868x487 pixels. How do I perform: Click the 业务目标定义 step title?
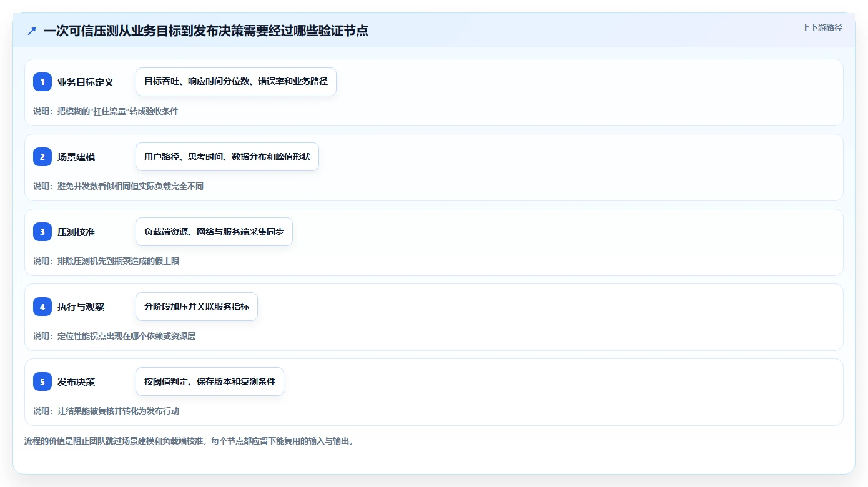pyautogui.click(x=86, y=82)
